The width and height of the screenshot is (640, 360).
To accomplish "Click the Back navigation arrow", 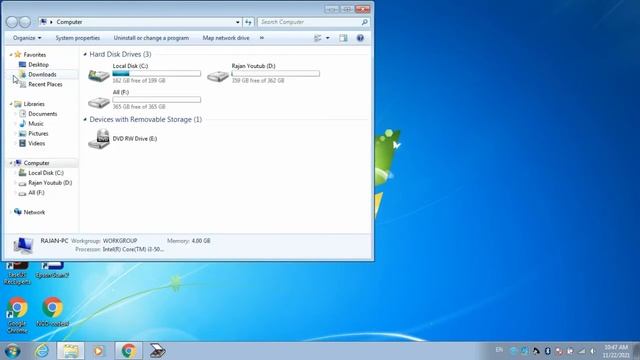I will 12,22.
